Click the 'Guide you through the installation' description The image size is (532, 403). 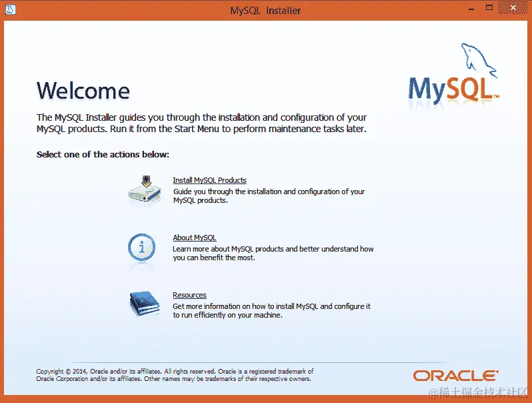[x=269, y=196]
